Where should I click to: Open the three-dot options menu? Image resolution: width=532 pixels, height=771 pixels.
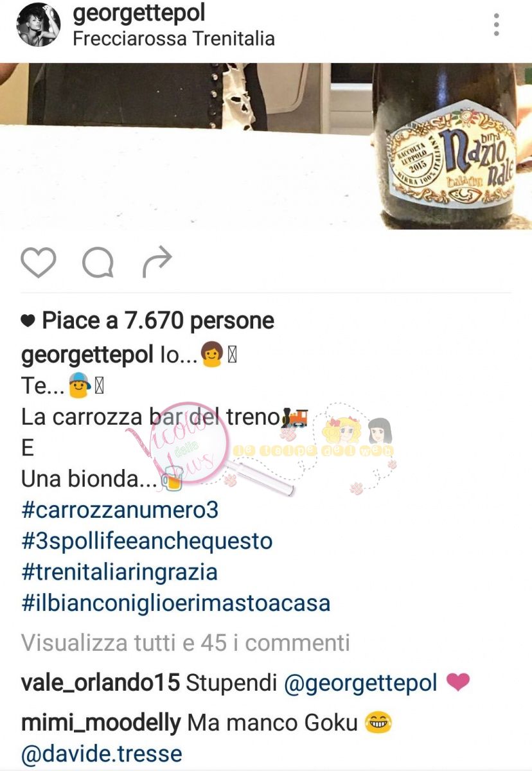pyautogui.click(x=496, y=24)
